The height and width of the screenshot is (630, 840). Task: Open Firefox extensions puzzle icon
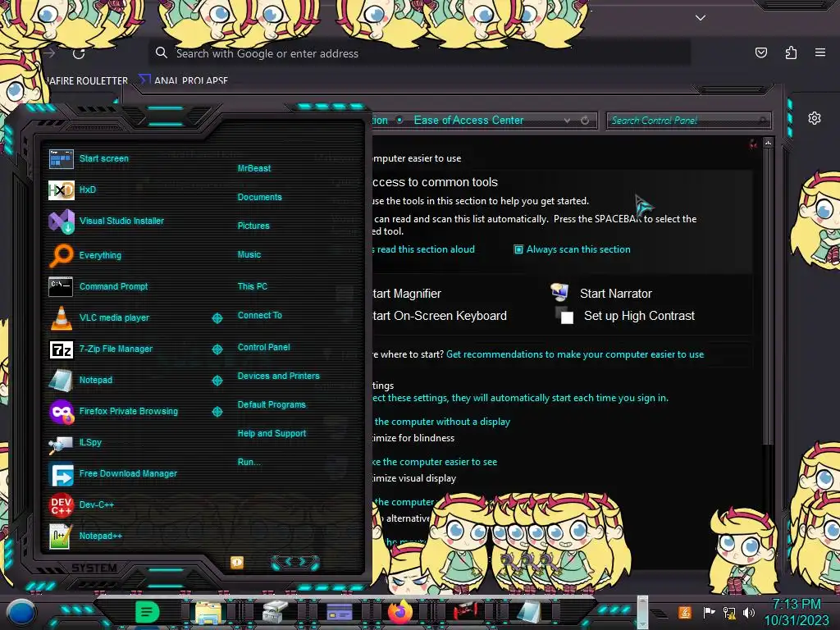coord(791,52)
